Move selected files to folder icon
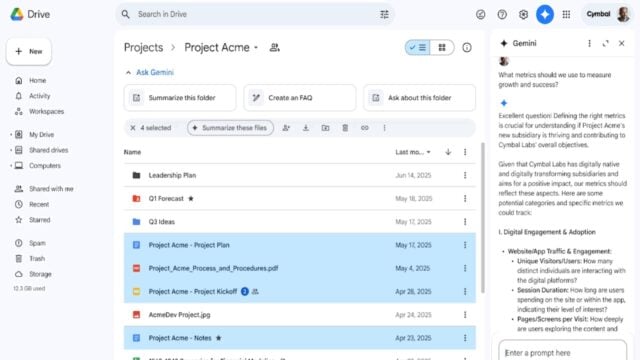Viewport: 640px width, 360px height. [x=325, y=128]
